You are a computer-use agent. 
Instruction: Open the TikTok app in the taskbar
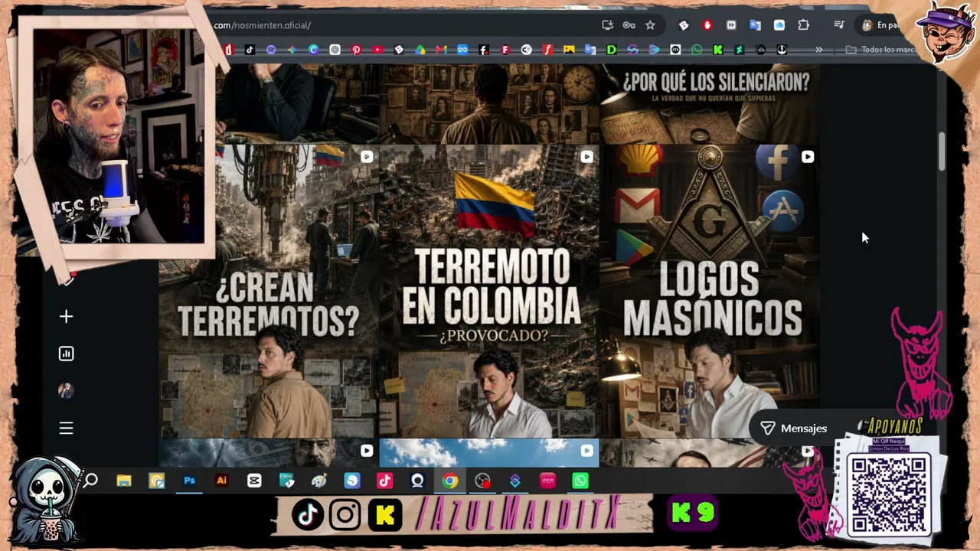coord(384,481)
